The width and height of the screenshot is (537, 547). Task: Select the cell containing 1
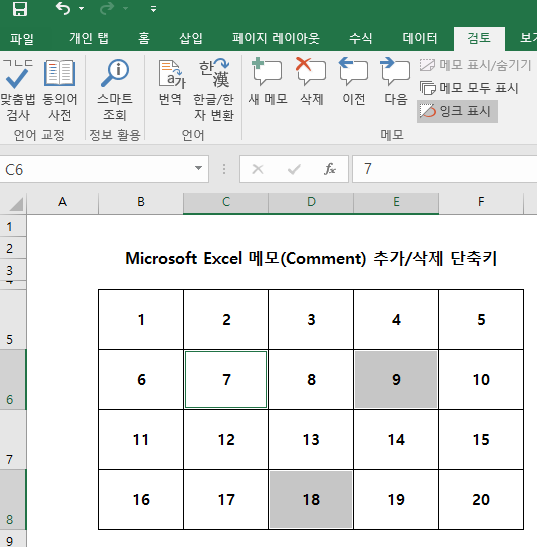click(141, 319)
